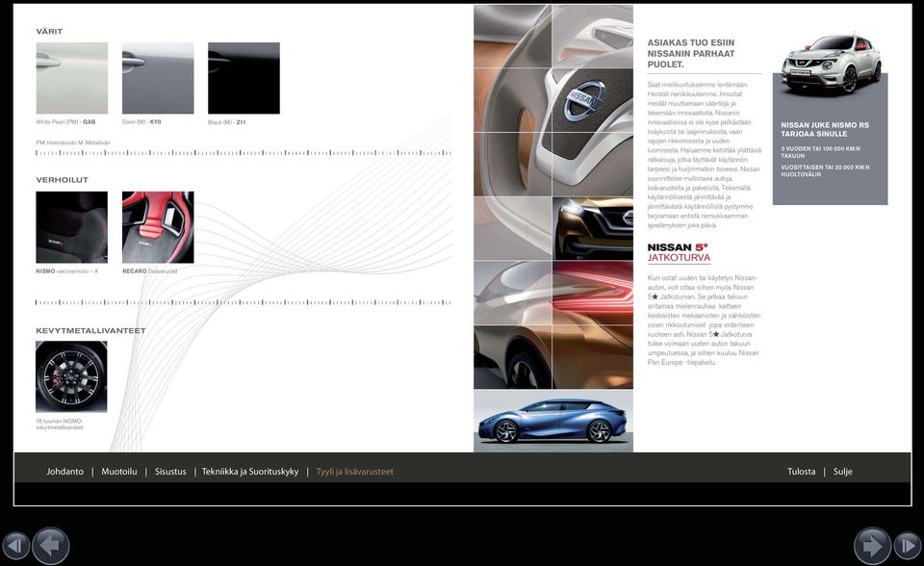This screenshot has height=566, width=924.
Task: Click 'ASIAKAS TUO ESIIN NISSANIN PARHAAT PUOLET' heading
Action: point(691,54)
